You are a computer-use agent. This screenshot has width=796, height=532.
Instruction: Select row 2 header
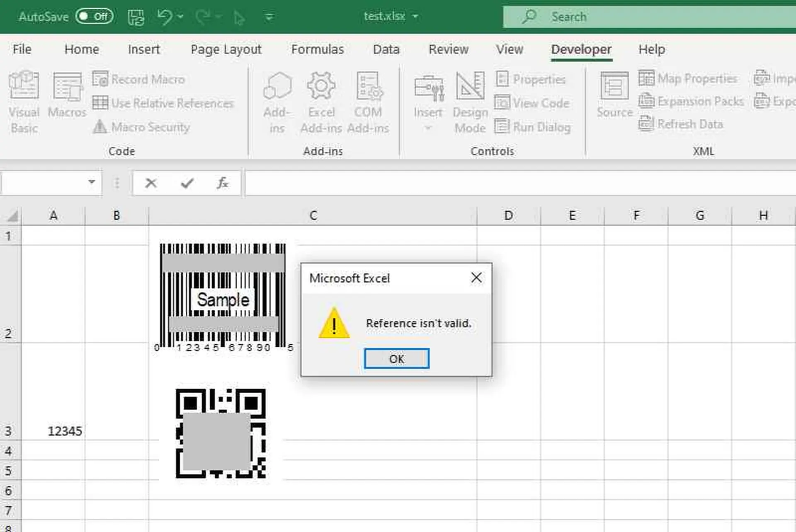10,294
